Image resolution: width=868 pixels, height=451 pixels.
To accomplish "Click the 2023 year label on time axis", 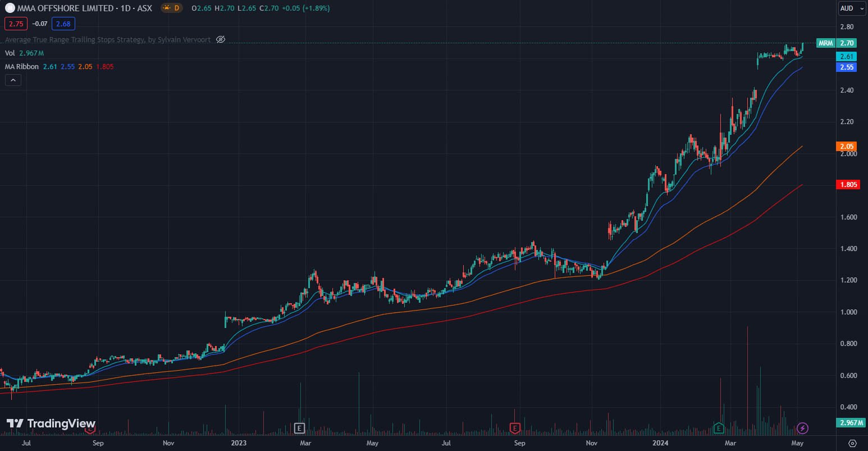I will pos(239,443).
